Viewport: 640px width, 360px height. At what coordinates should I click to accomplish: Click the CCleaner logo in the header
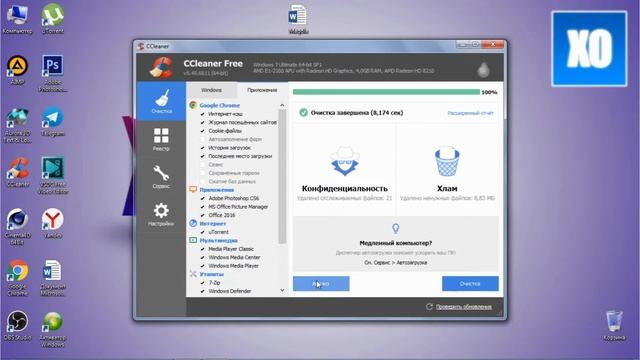coord(161,67)
